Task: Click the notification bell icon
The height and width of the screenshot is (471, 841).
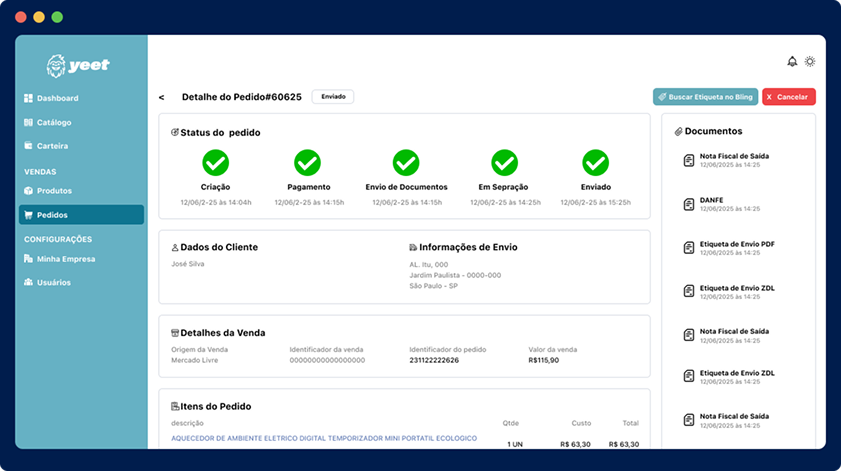Action: (792, 62)
